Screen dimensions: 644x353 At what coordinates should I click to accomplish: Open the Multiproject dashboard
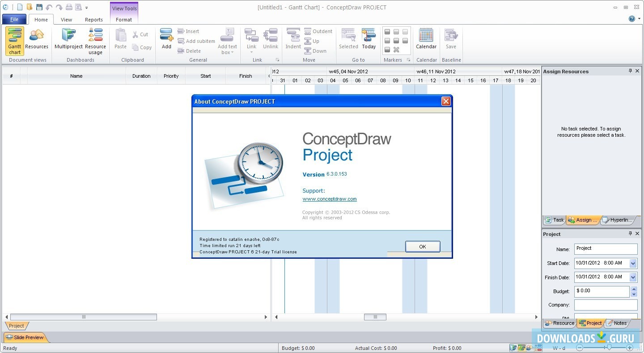(68, 39)
